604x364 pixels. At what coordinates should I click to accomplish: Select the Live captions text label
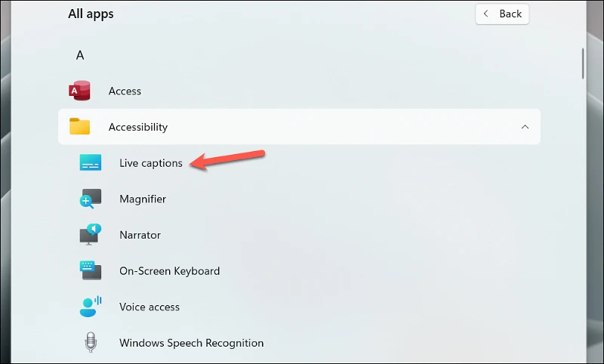click(x=151, y=163)
